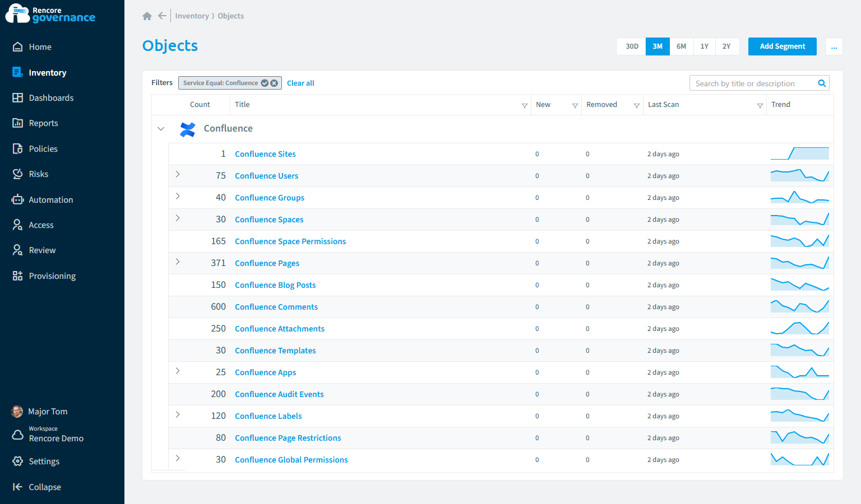Click the Settings gear icon
861x504 pixels.
(x=17, y=461)
